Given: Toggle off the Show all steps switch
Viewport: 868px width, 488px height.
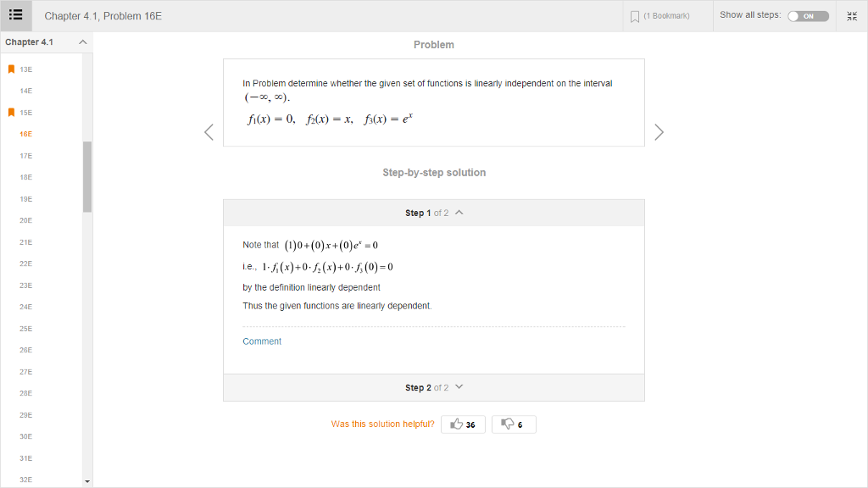Looking at the screenshot, I should [x=810, y=15].
